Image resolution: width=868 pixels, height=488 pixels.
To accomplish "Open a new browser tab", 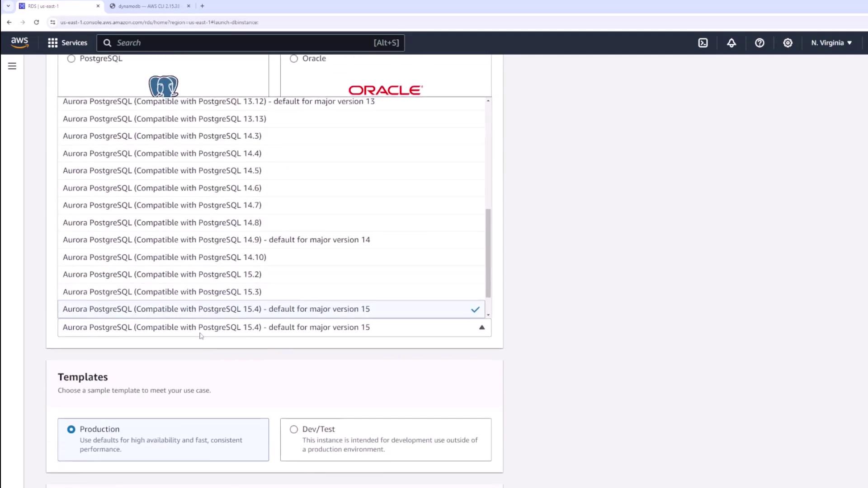I will tap(202, 6).
